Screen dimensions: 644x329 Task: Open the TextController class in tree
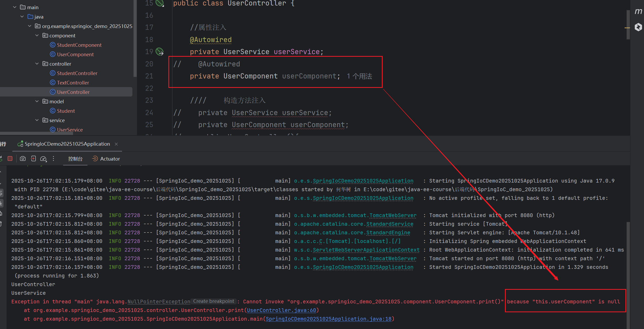pos(73,83)
